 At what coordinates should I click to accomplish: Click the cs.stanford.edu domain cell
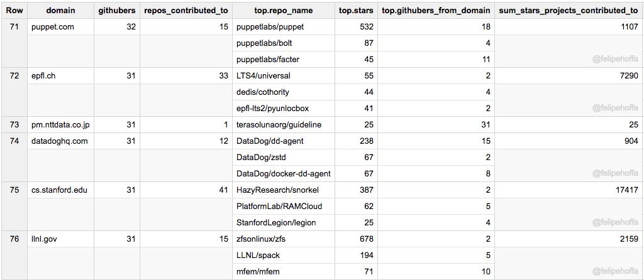click(x=59, y=190)
